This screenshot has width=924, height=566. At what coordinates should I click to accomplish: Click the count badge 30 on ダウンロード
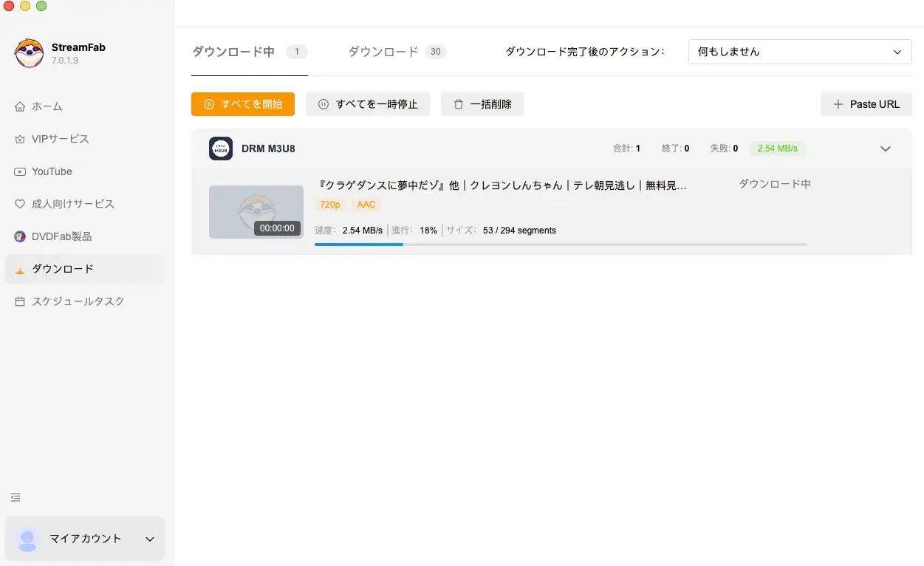tap(436, 52)
